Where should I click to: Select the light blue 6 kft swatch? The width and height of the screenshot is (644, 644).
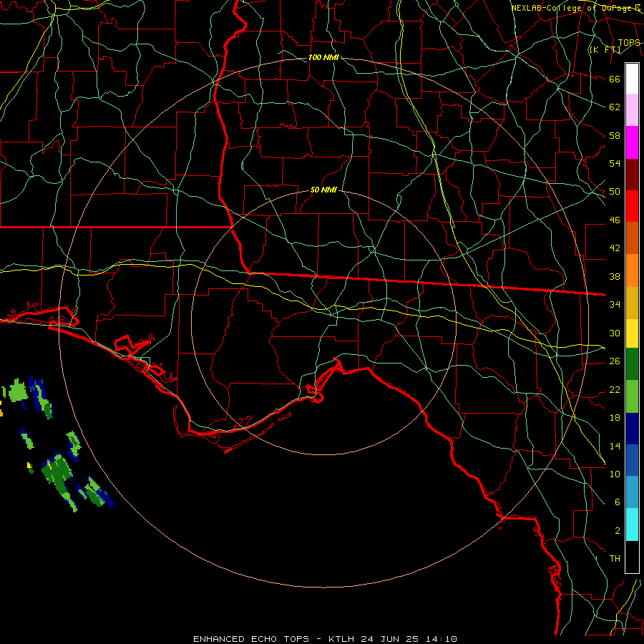point(632,492)
